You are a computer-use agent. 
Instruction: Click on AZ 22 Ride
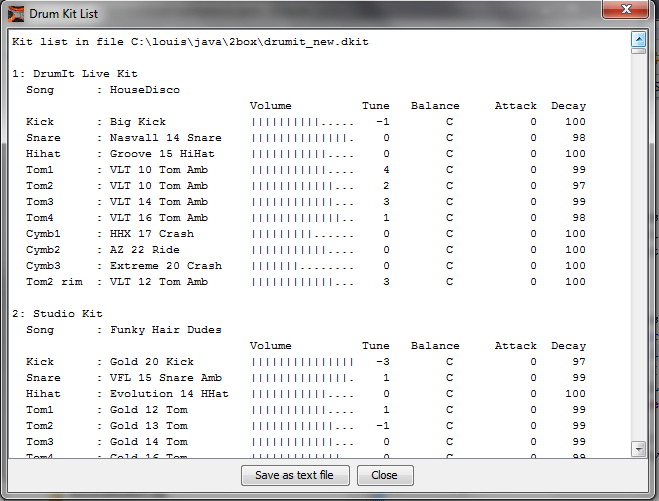(x=145, y=250)
